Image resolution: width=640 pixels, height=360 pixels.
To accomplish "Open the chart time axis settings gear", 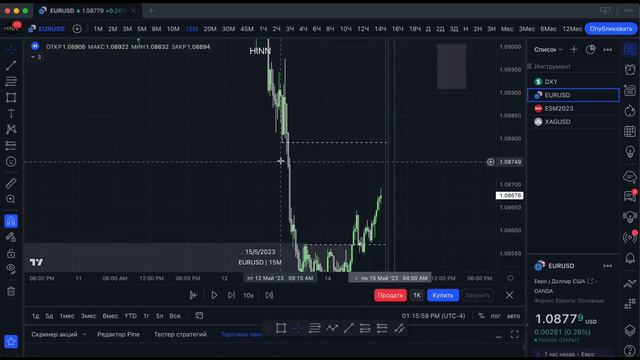I will [x=510, y=278].
